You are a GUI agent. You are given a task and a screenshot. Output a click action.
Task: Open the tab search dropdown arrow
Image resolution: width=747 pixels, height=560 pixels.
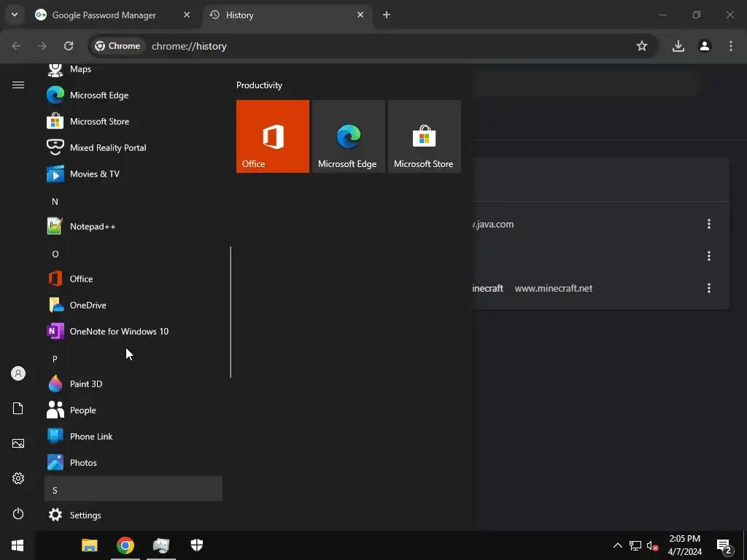(15, 15)
